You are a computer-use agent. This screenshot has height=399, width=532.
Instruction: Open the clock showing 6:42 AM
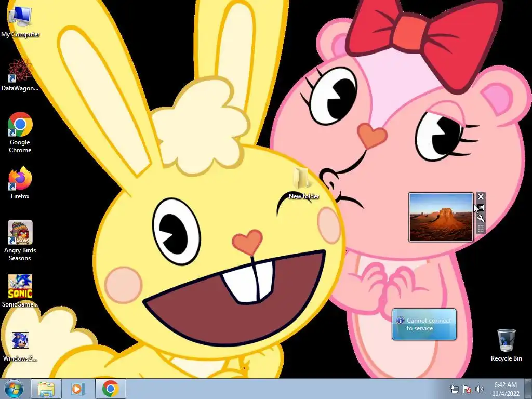(506, 389)
